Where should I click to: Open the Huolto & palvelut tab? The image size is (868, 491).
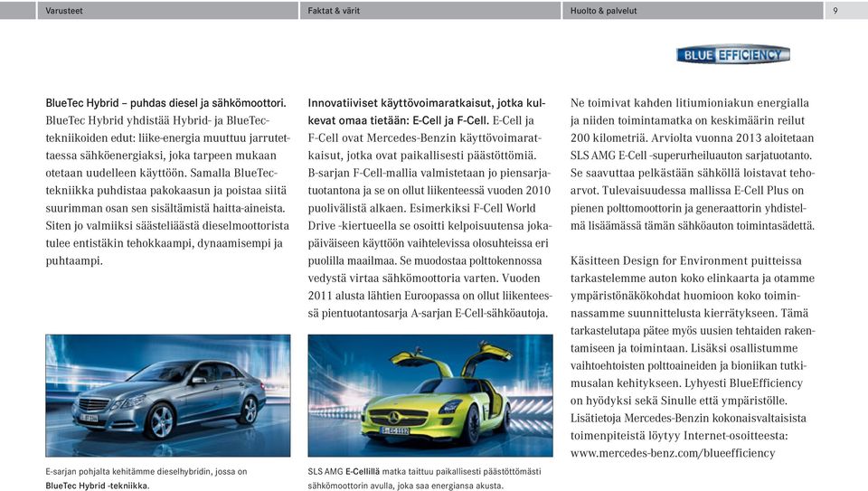pos(693,11)
